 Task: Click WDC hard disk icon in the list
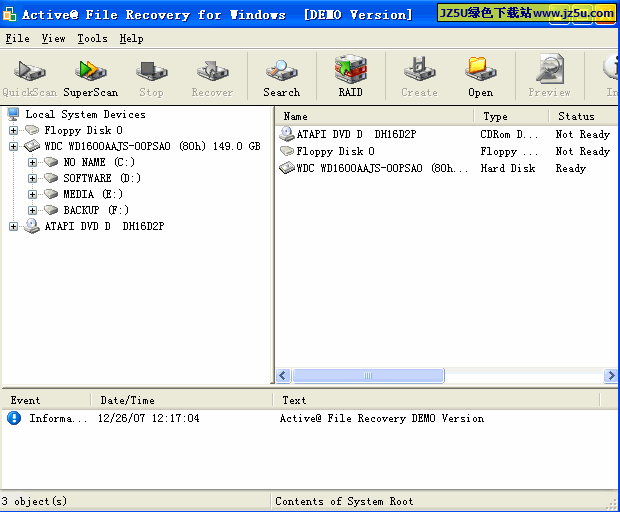(287, 168)
